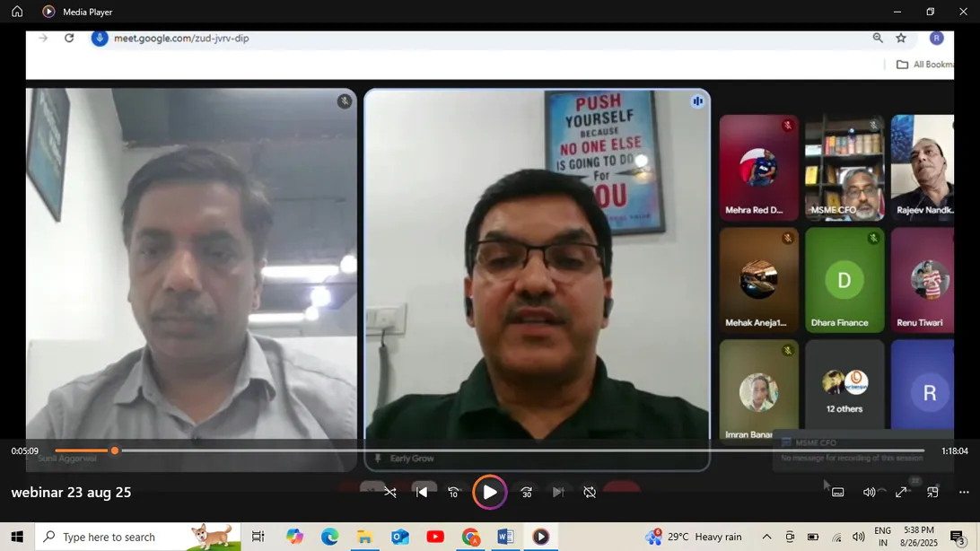Screen dimensions: 980x551
Task: Skip forward 30 seconds
Action: [526, 493]
